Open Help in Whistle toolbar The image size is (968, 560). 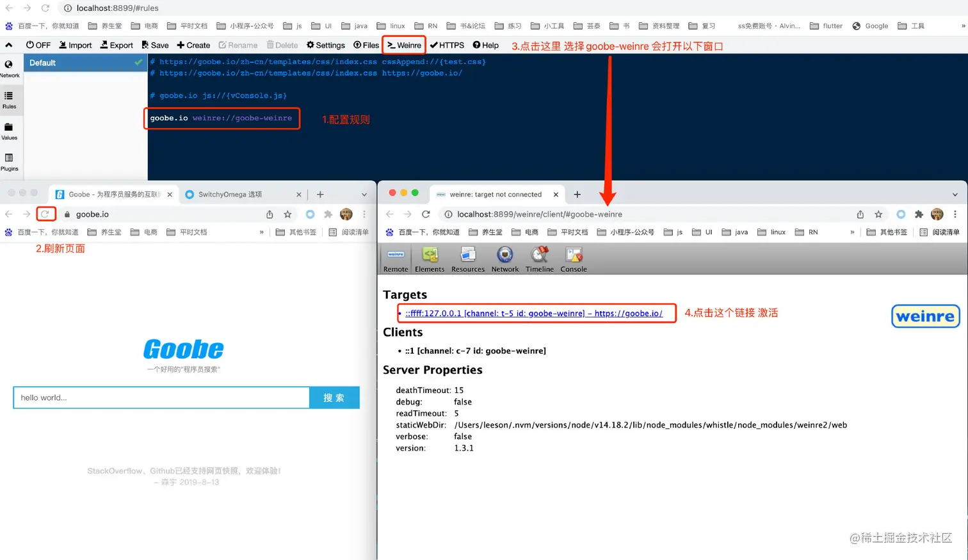point(485,45)
